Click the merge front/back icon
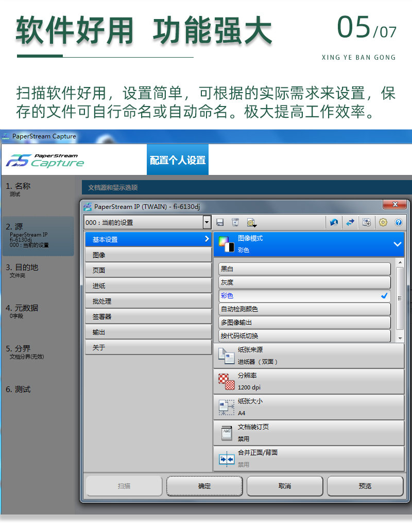 coord(227,459)
